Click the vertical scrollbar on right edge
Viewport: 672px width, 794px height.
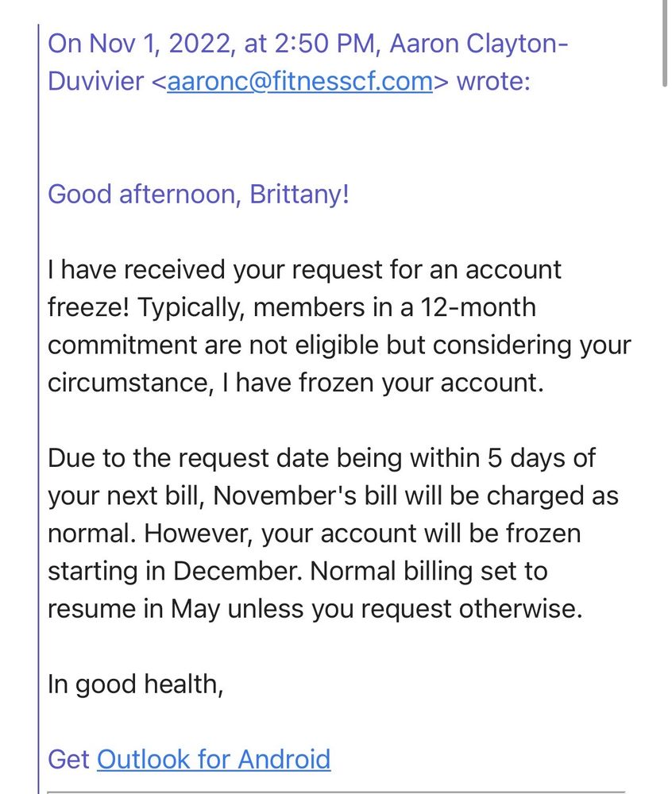(665, 44)
